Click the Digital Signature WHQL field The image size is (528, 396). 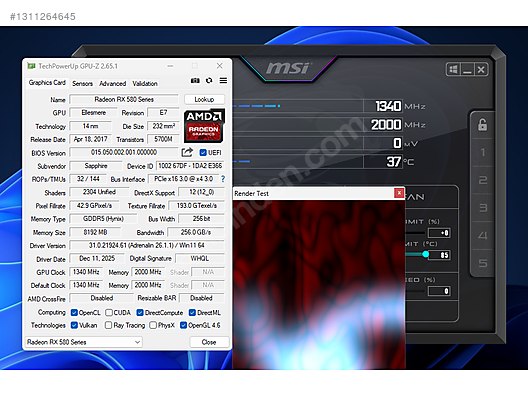coord(200,258)
